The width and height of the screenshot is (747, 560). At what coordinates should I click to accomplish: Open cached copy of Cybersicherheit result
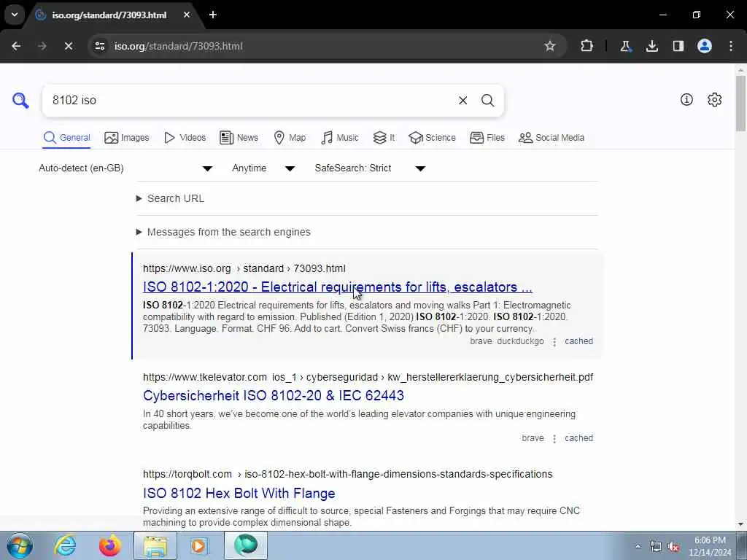coord(578,438)
